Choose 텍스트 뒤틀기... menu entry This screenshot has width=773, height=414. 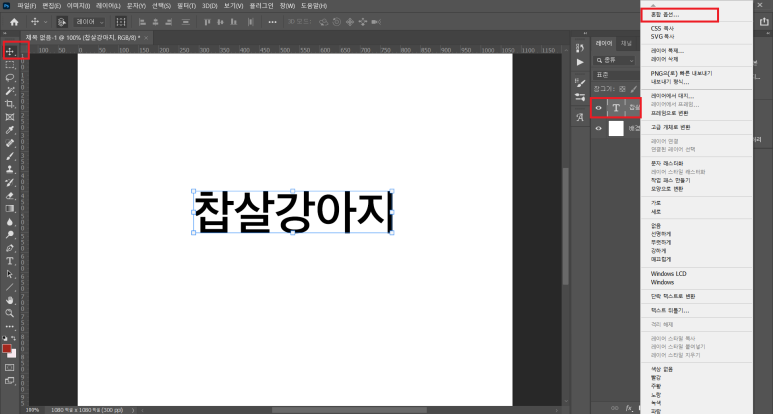[x=670, y=310]
